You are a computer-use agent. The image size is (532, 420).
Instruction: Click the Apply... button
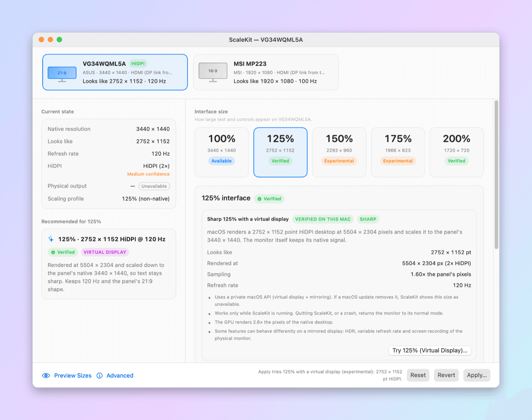click(x=477, y=375)
